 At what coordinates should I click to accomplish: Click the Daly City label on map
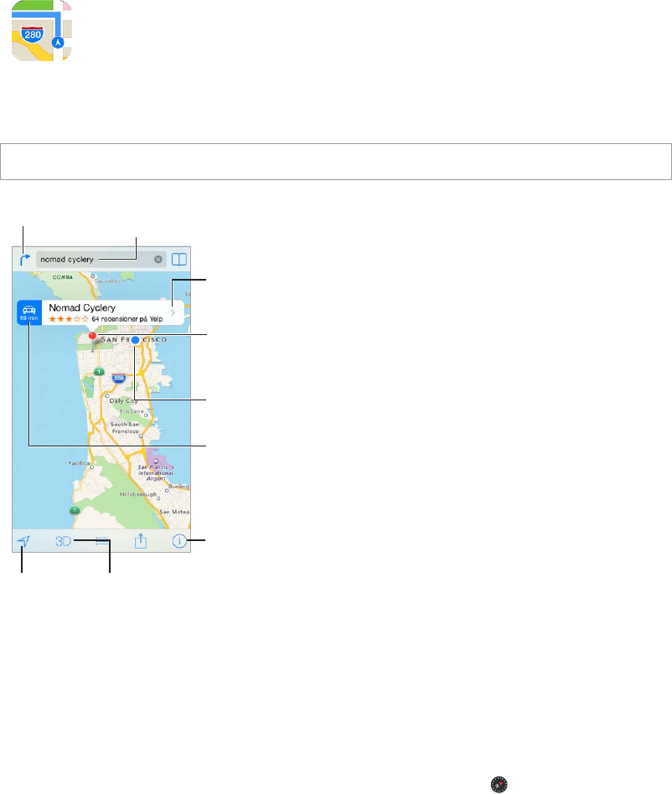click(123, 400)
